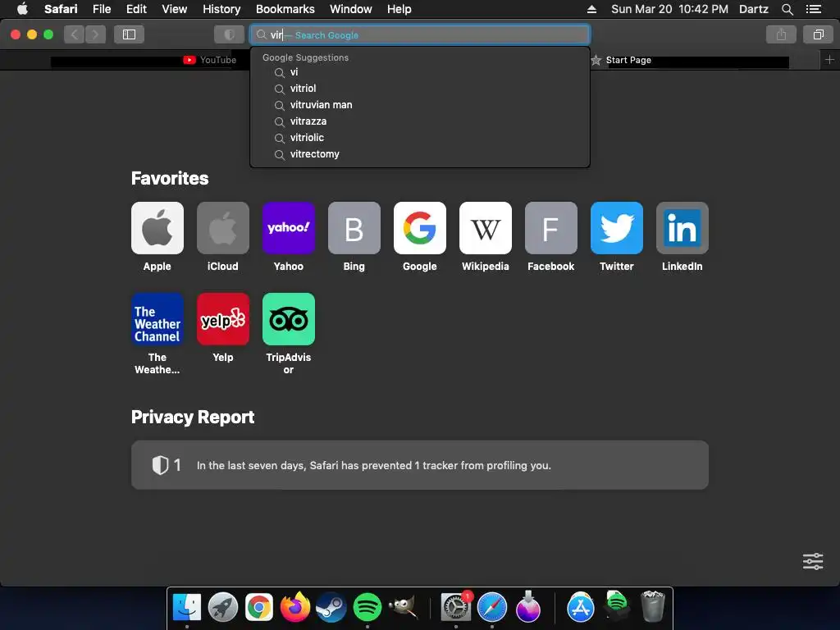Open the Help menu
The width and height of the screenshot is (840, 630).
[399, 9]
